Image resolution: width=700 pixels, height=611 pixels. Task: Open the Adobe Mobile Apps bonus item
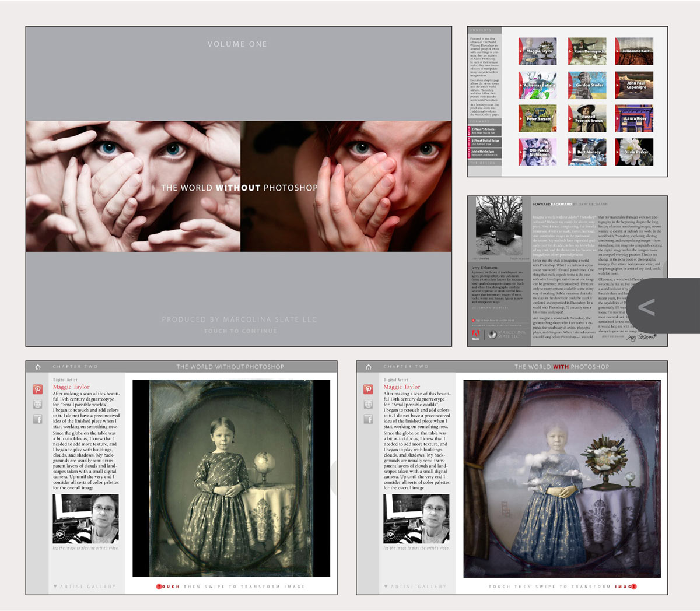(x=485, y=153)
